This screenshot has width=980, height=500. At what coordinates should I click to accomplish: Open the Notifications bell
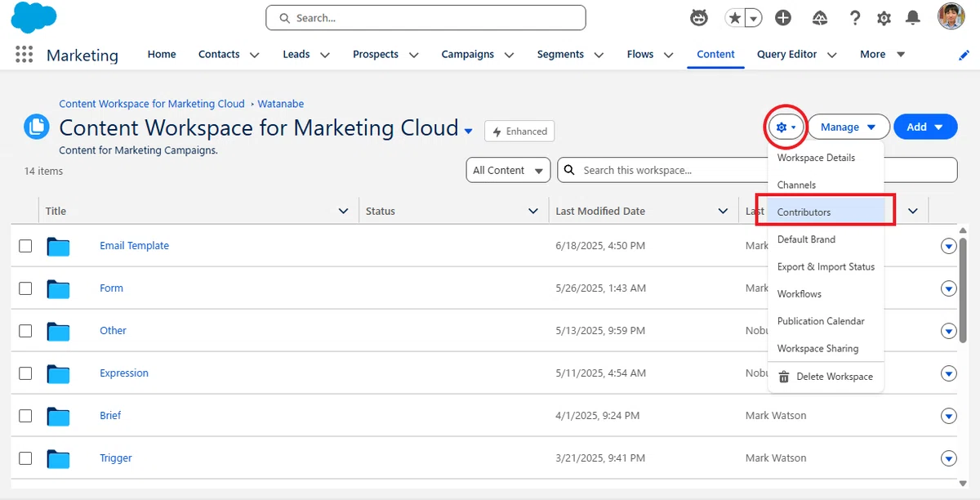click(x=913, y=18)
